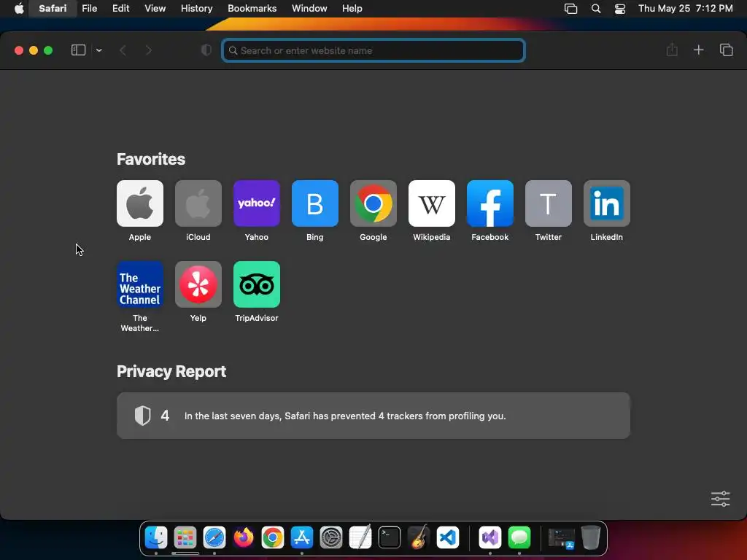This screenshot has width=747, height=560.
Task: Open The Weather Channel favorite
Action: click(139, 284)
